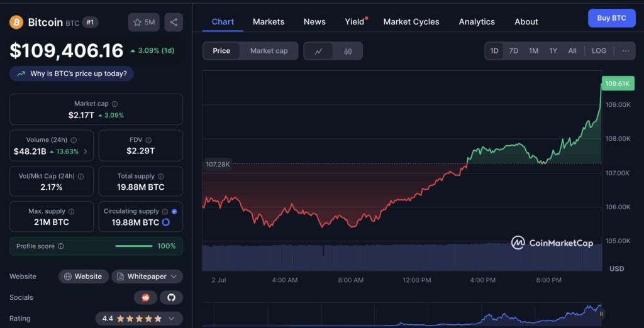Open the Market Cycles tab

pyautogui.click(x=411, y=22)
